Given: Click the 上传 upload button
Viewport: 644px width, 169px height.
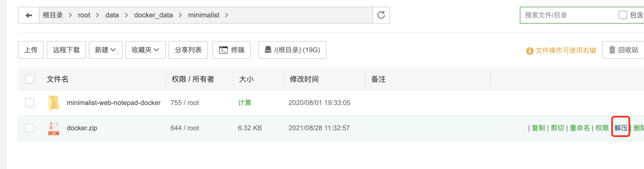Looking at the screenshot, I should (x=31, y=50).
